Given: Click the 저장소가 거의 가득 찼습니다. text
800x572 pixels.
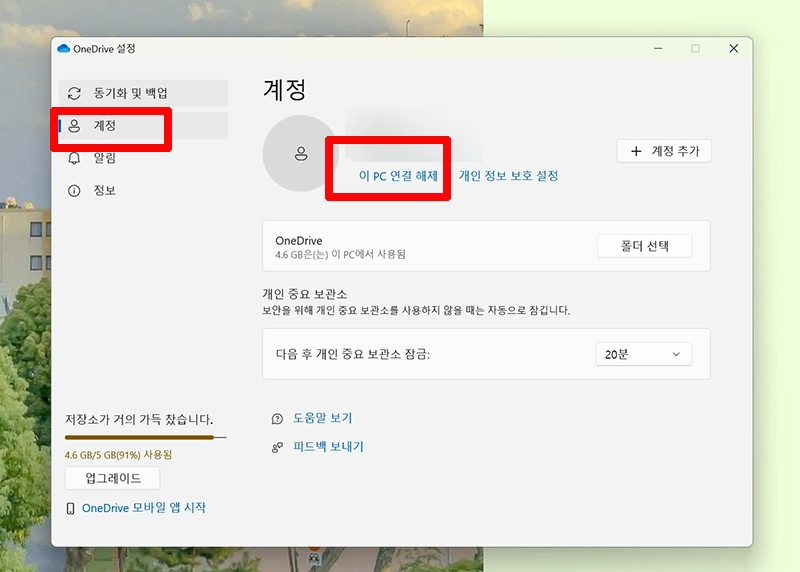Looking at the screenshot, I should pyautogui.click(x=139, y=419).
